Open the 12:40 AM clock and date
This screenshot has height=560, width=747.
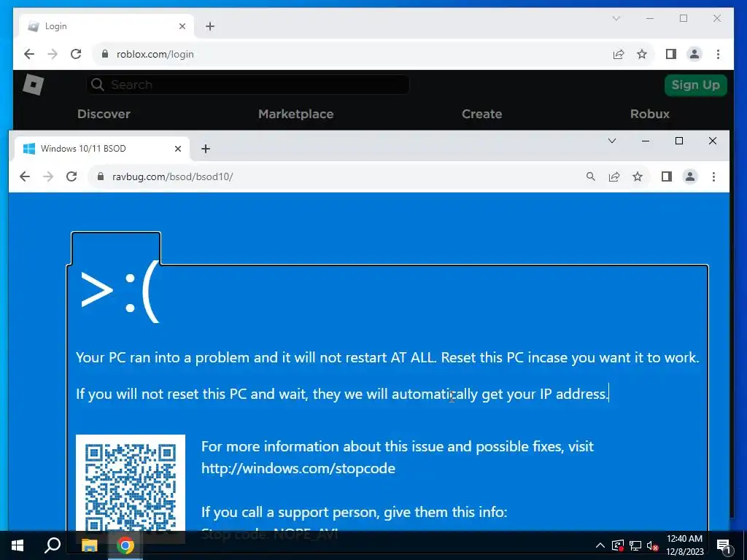click(x=685, y=545)
